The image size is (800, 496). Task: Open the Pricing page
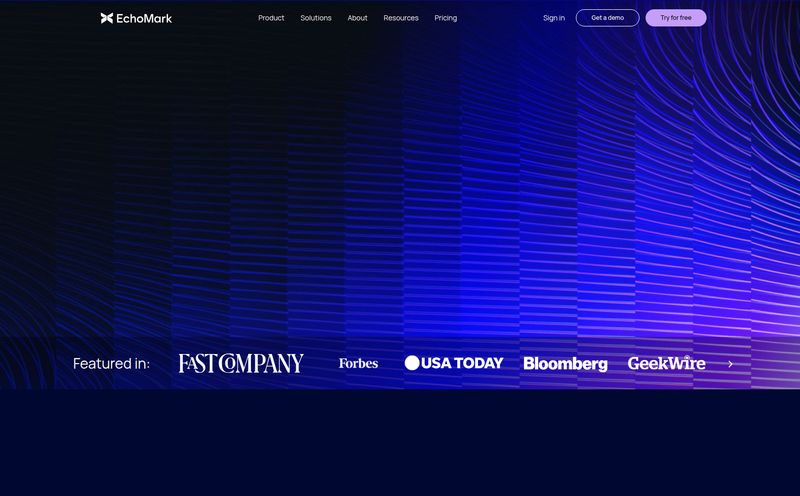click(446, 18)
